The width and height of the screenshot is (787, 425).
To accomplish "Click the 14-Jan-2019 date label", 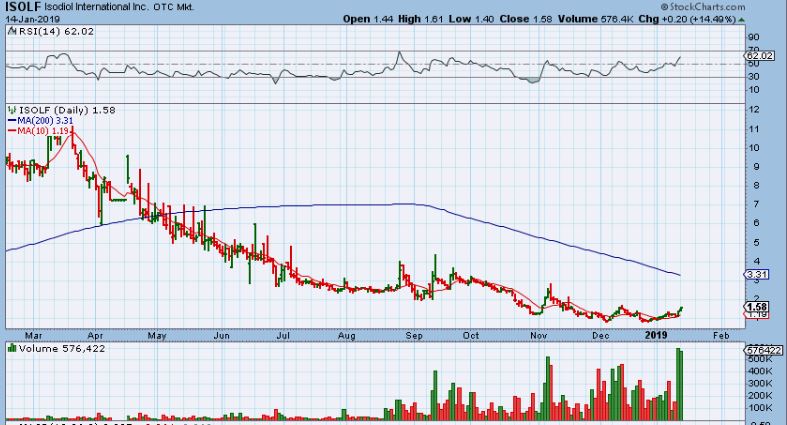I will (x=32, y=20).
